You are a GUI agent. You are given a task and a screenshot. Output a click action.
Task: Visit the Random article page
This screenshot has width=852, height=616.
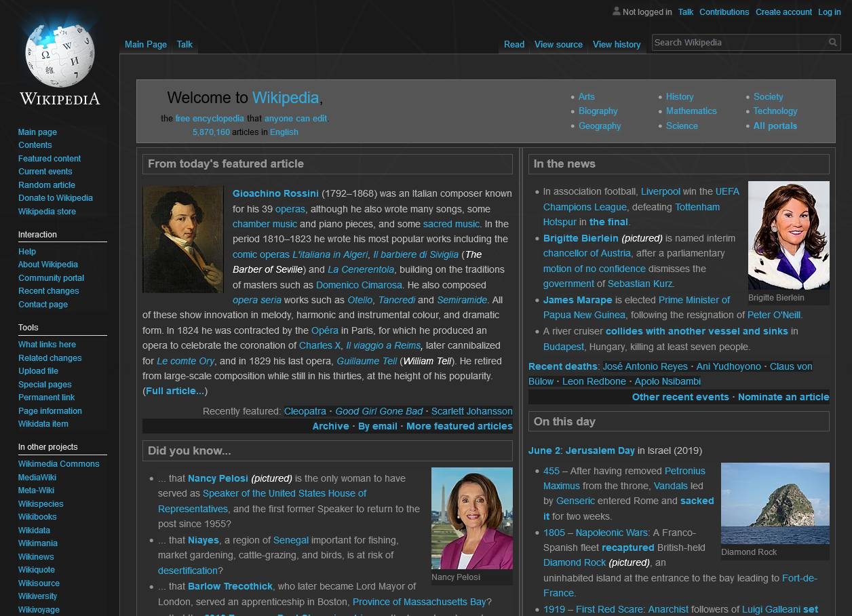[x=46, y=185]
